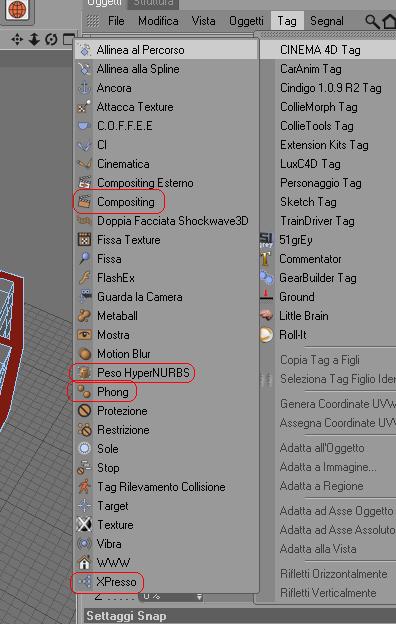
Task: Open the Vista menu
Action: pos(203,21)
